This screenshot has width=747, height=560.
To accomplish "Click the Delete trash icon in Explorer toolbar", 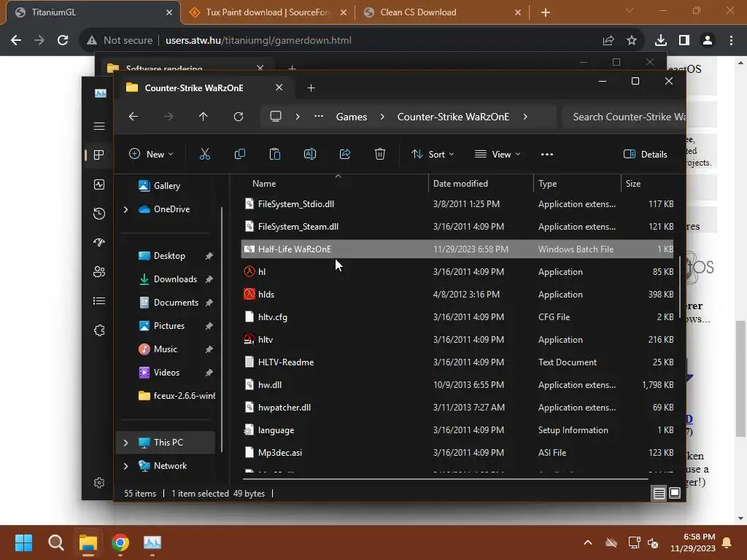I will [x=379, y=155].
